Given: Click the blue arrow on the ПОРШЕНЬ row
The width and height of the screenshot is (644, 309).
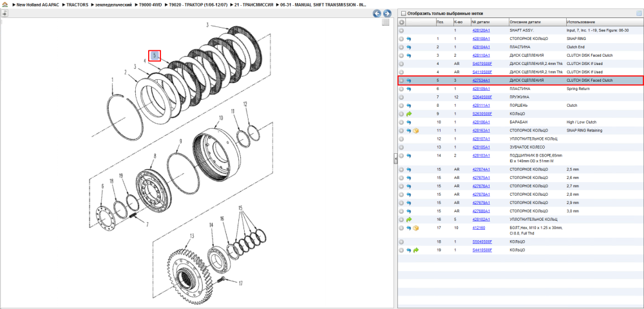Looking at the screenshot, I should click(x=409, y=106).
